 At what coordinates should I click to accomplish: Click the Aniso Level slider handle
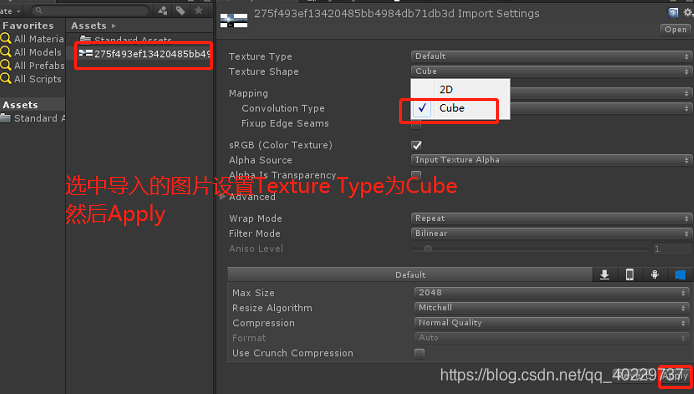point(428,249)
